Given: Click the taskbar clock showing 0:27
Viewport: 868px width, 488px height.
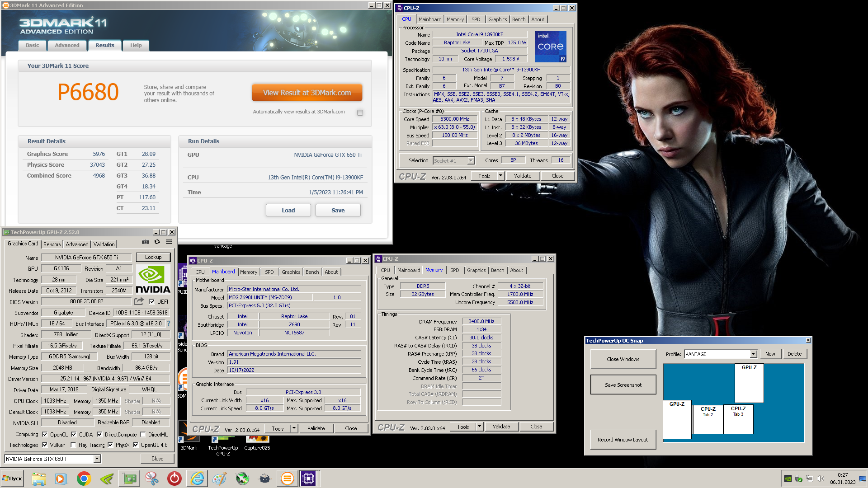Looking at the screenshot, I should click(843, 479).
